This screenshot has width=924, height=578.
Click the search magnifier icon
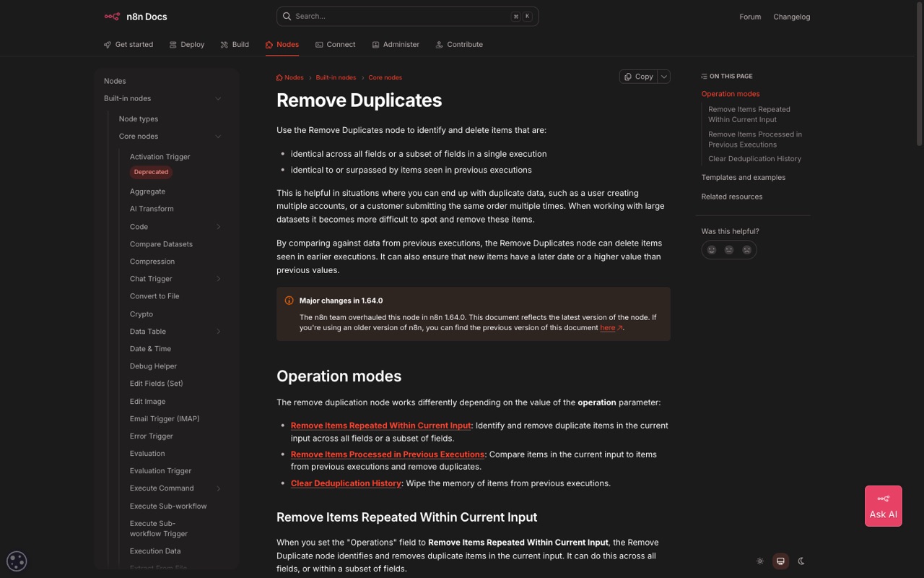pos(287,16)
